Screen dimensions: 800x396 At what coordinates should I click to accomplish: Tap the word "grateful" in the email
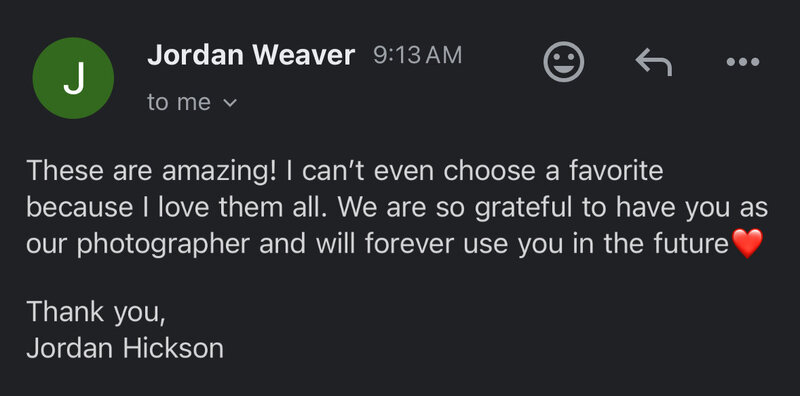(524, 208)
